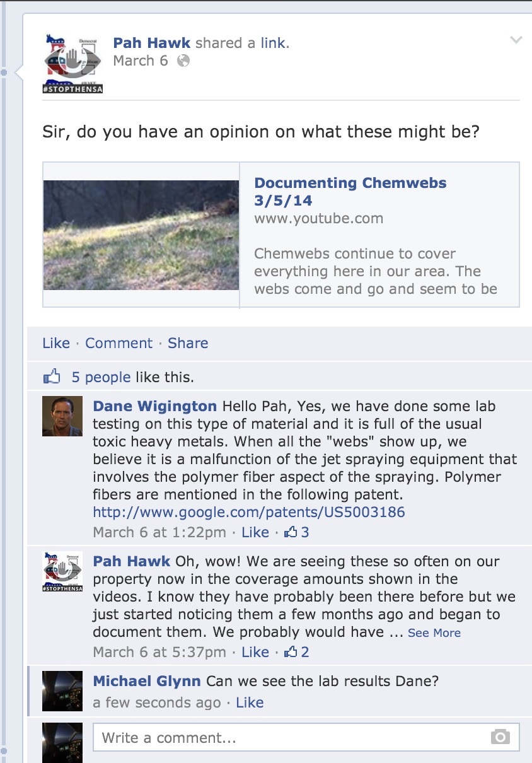Click the camera icon to attach photo

[x=500, y=737]
